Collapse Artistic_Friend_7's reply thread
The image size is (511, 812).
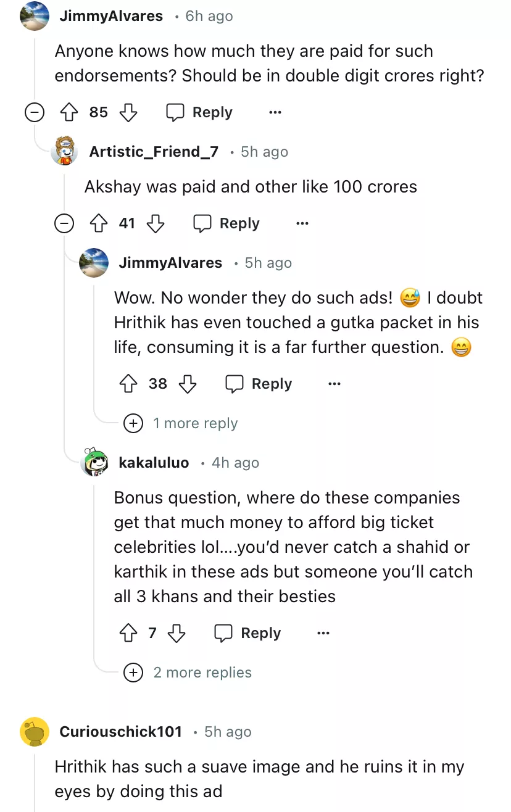[x=64, y=223]
